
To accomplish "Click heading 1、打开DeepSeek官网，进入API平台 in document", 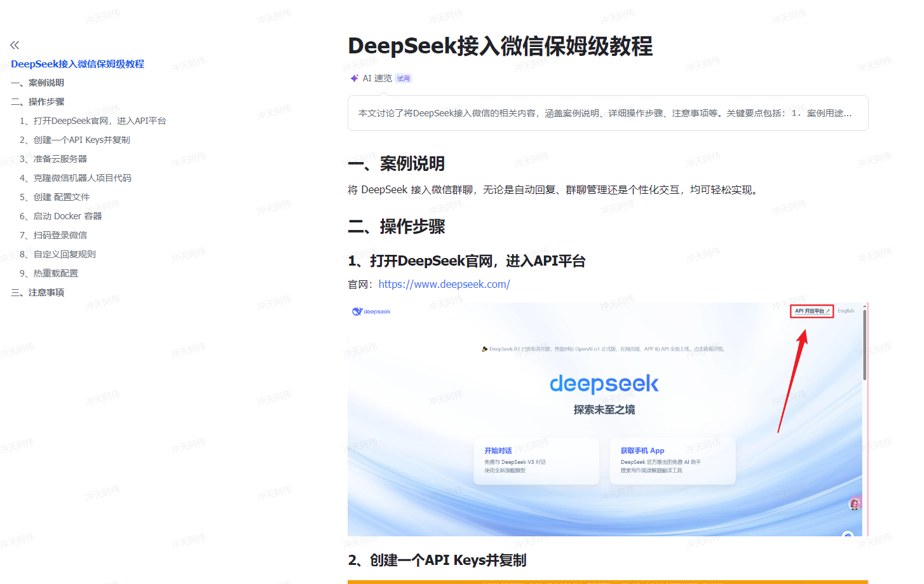I will point(467,261).
